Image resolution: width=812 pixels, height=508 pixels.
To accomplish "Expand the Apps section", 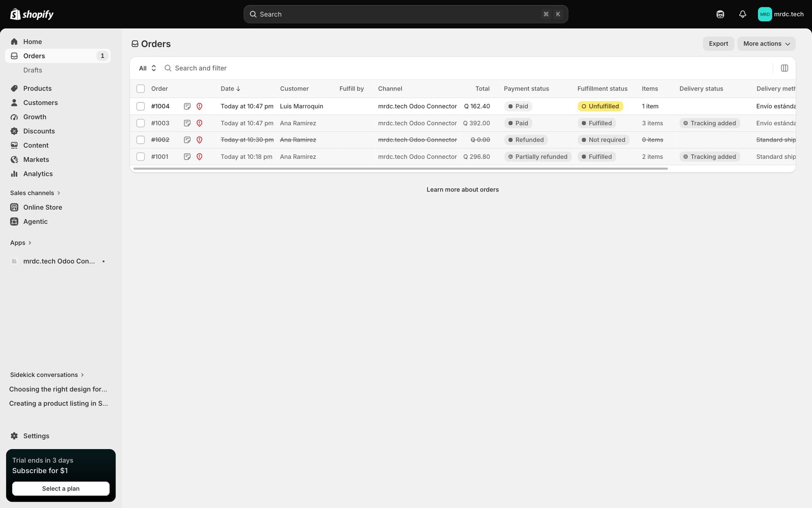I will 21,243.
